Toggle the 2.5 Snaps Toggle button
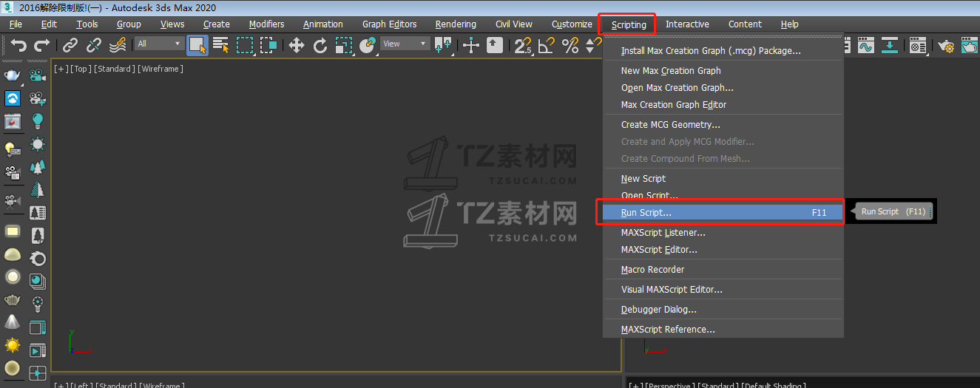Viewport: 980px width, 388px height. coord(523,45)
